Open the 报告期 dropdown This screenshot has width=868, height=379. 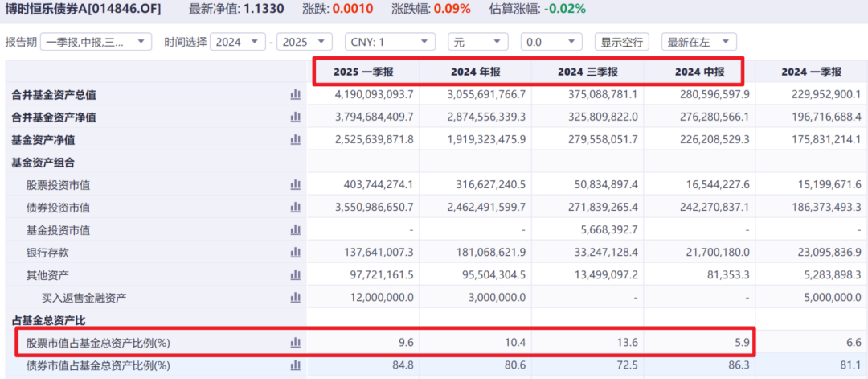click(96, 42)
